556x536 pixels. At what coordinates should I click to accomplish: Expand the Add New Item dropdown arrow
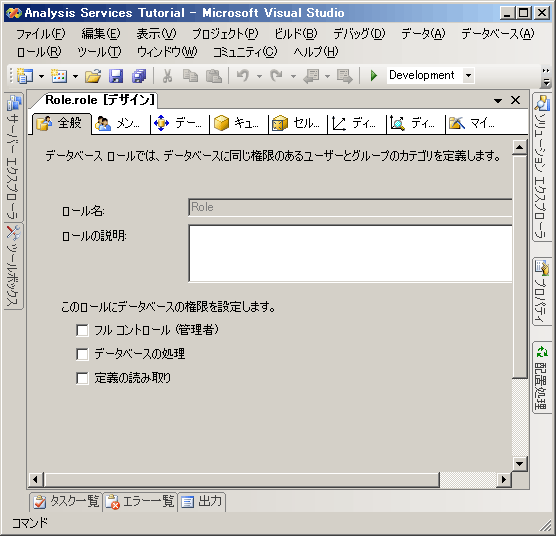point(76,76)
